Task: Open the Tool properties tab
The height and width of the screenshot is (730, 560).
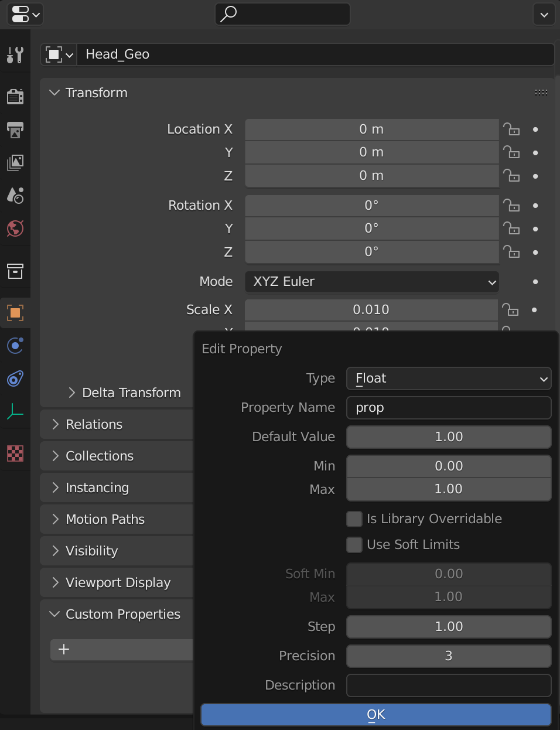Action: (15, 55)
